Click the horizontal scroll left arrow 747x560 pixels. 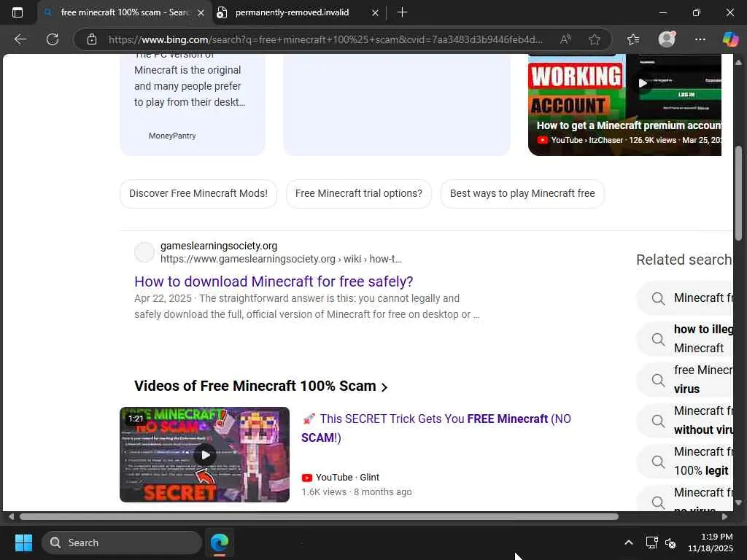tap(11, 517)
